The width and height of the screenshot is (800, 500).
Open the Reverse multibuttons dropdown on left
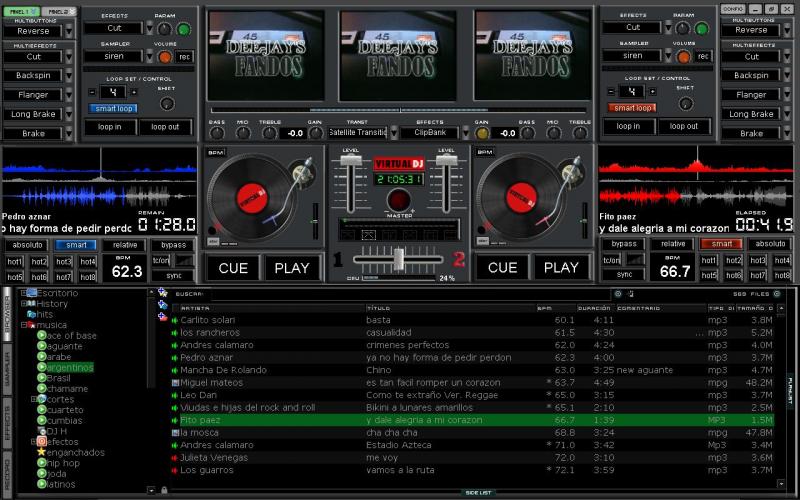(69, 31)
